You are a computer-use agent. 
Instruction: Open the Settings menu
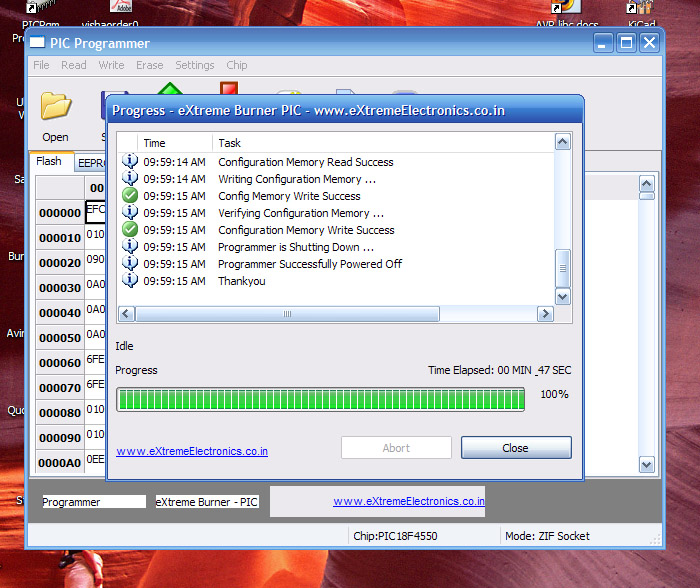point(195,65)
